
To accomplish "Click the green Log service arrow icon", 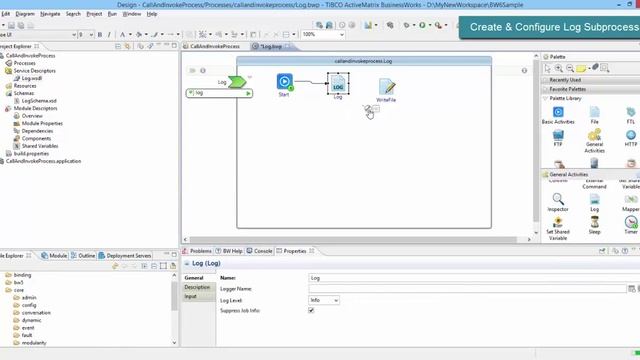I will tap(237, 82).
